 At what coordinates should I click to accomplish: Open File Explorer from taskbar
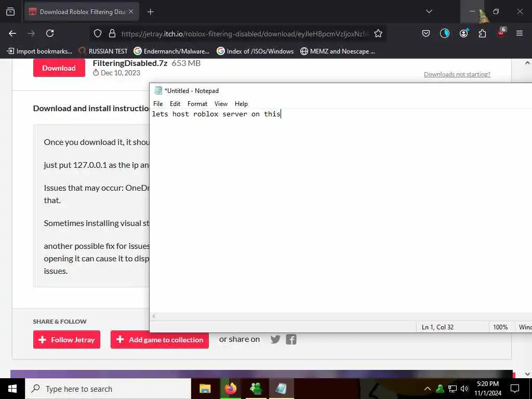coord(205,389)
